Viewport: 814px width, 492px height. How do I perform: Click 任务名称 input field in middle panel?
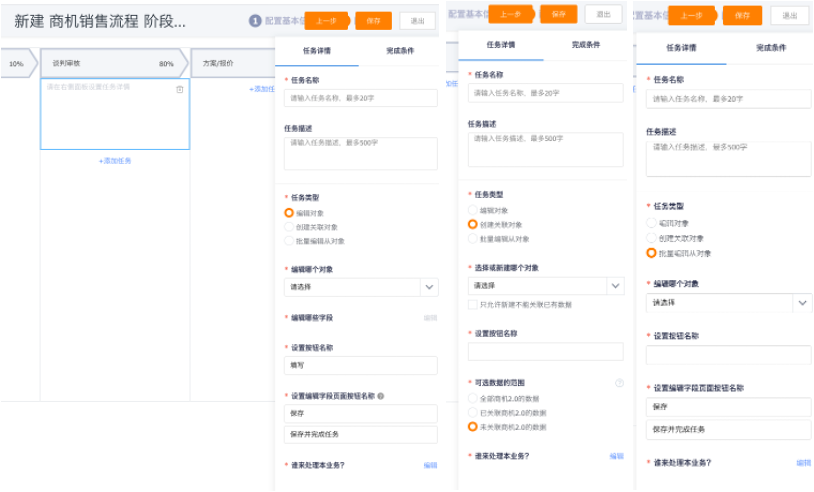545,93
